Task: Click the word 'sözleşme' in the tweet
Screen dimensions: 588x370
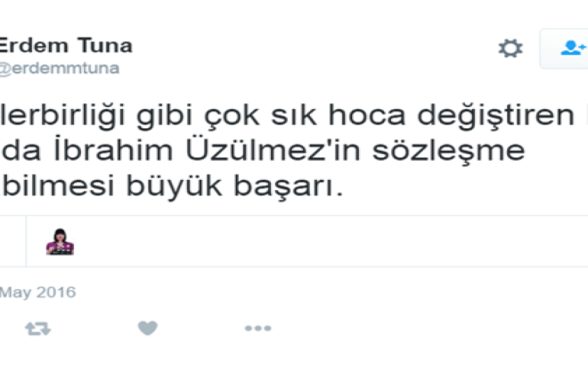Action: pos(448,152)
